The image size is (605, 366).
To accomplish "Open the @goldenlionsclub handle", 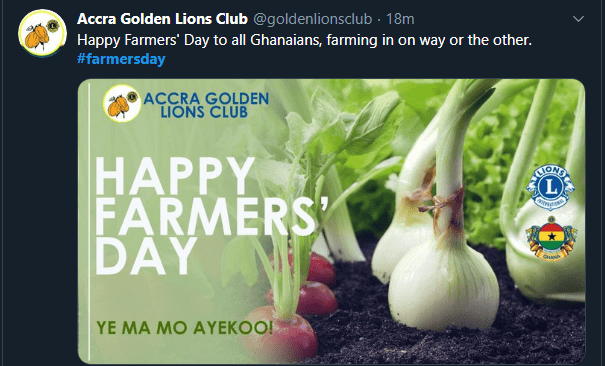I will [x=312, y=19].
